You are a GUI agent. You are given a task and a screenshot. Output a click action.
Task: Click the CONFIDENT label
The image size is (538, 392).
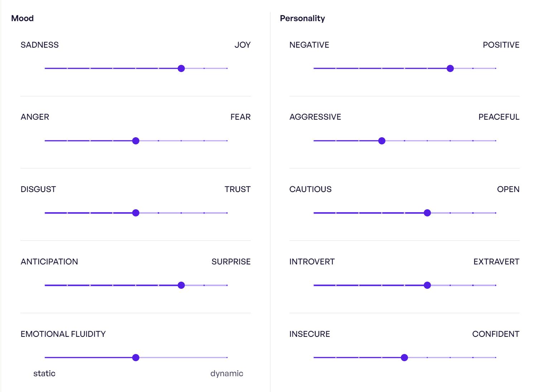[x=495, y=334]
